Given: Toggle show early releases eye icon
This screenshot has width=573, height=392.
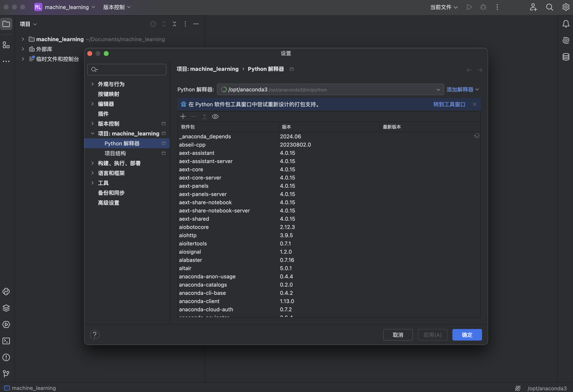Looking at the screenshot, I should click(x=215, y=117).
